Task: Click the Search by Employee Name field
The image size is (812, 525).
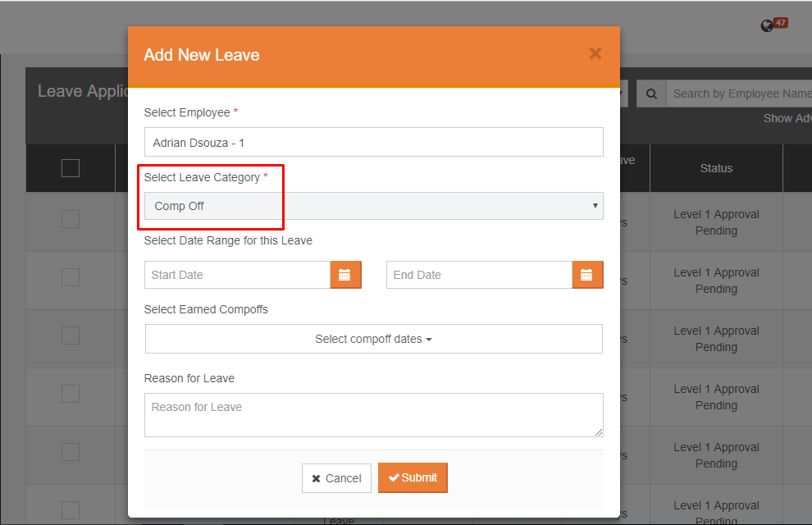Action: tap(739, 94)
